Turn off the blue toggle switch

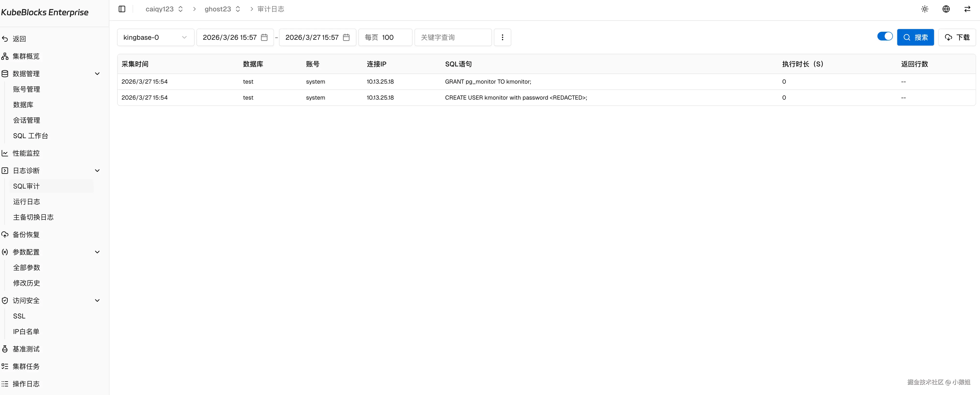click(x=884, y=36)
